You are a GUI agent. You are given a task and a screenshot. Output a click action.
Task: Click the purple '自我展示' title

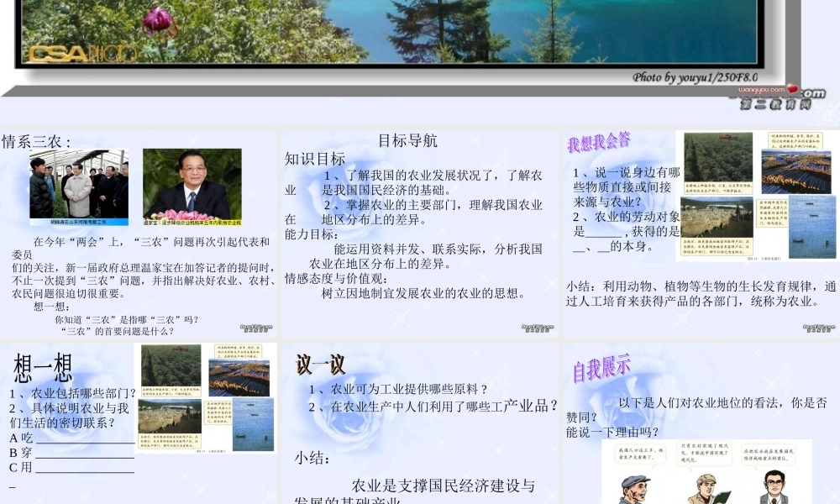(x=601, y=369)
